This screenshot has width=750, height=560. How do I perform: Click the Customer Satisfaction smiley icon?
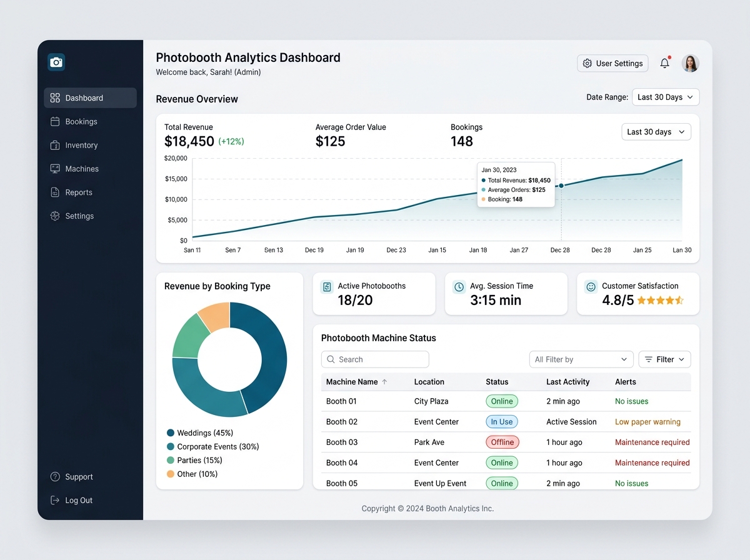click(591, 287)
